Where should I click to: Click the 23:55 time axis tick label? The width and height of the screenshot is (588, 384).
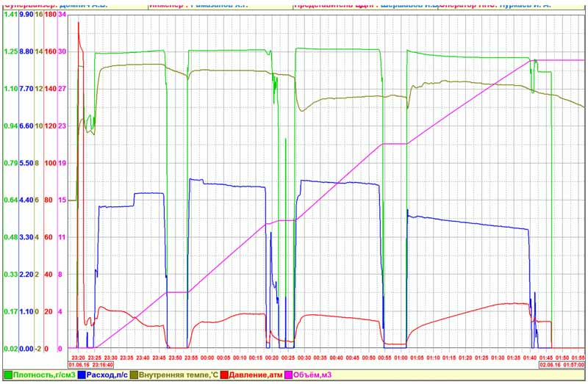[191, 358]
